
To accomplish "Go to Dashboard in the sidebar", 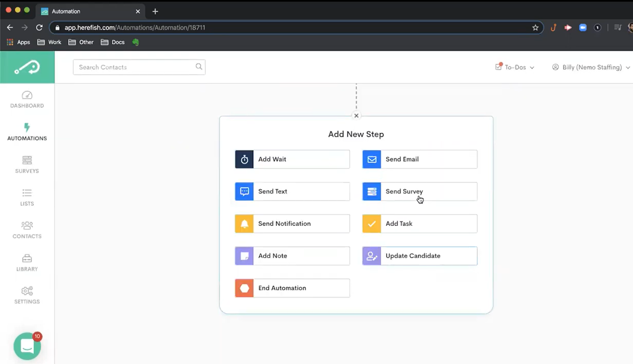I will click(27, 100).
